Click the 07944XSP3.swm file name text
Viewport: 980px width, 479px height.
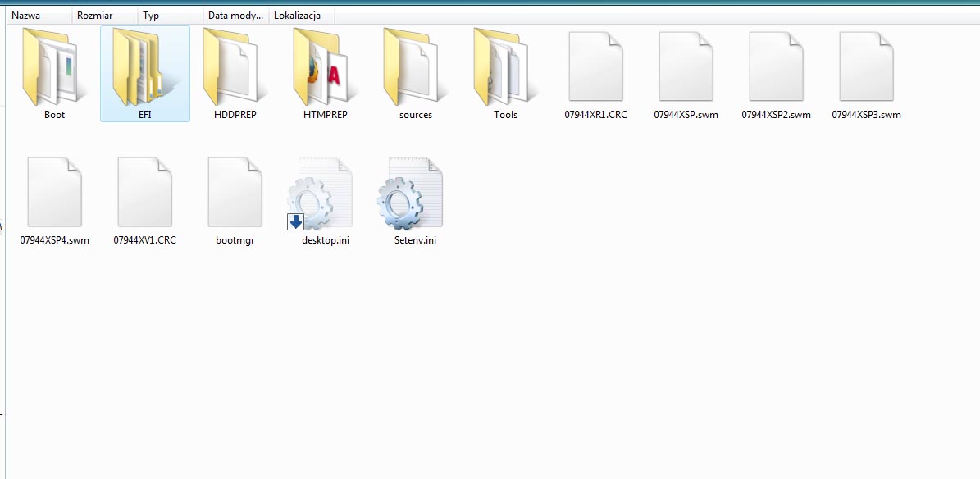(866, 115)
